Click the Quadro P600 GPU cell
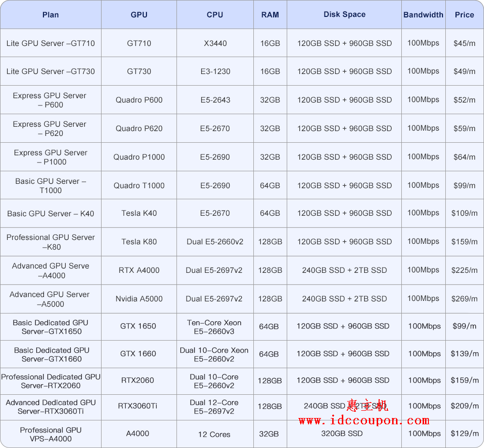 click(139, 100)
